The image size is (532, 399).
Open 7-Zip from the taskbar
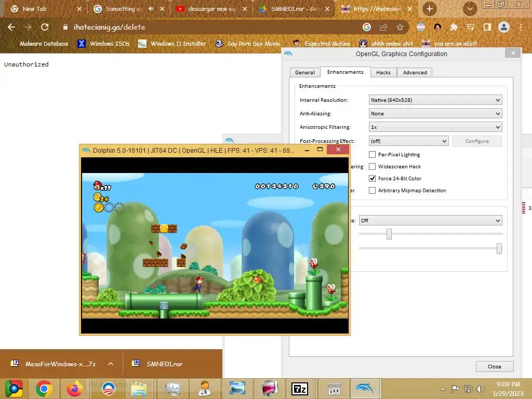(300, 389)
